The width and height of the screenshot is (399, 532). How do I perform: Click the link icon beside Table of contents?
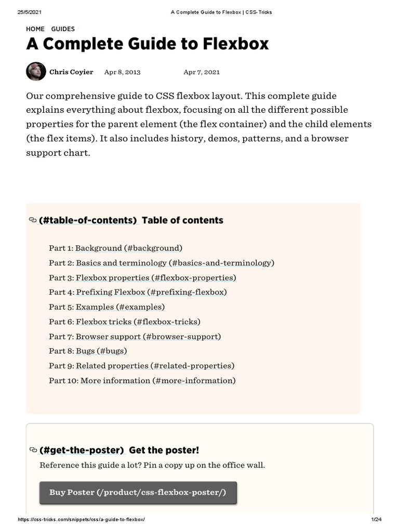click(x=33, y=220)
